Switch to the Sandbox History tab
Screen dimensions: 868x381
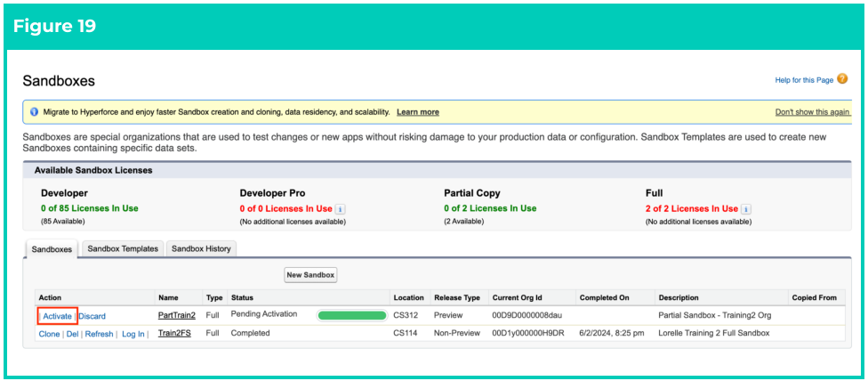click(201, 248)
